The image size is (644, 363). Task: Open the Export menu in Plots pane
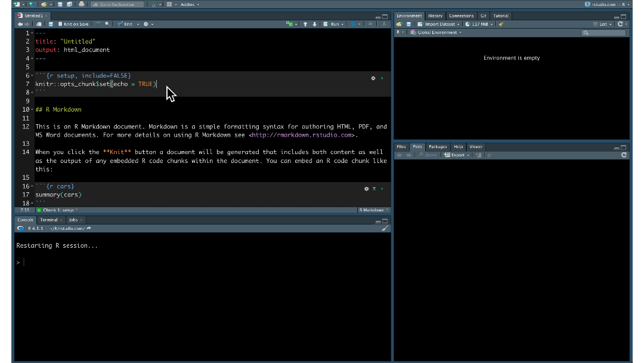(458, 155)
